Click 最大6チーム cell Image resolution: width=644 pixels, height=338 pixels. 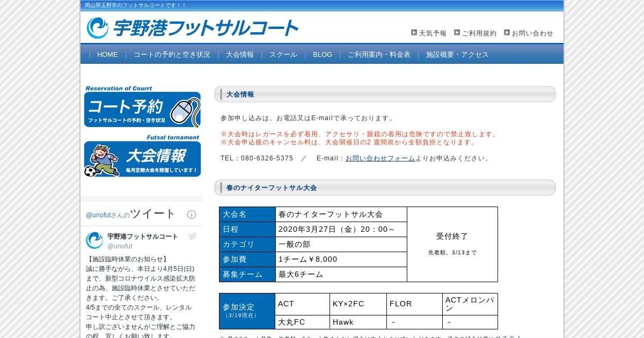coord(341,274)
